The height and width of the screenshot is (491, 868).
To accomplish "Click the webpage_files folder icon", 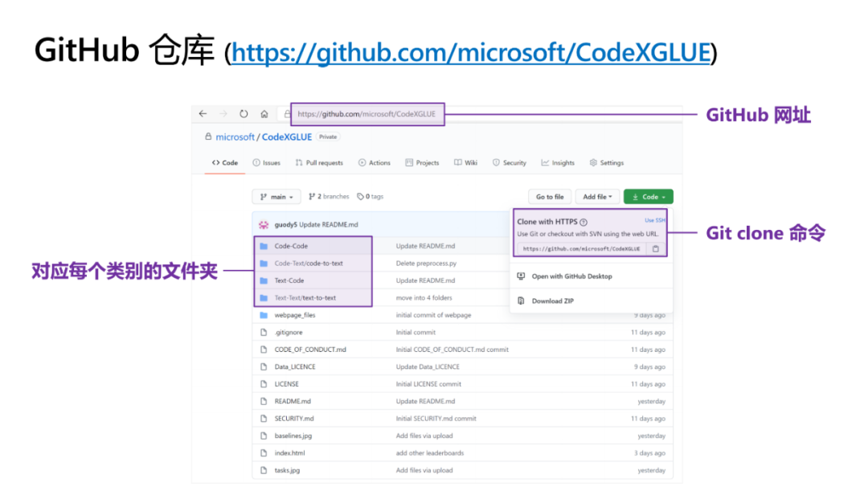I will (x=264, y=315).
